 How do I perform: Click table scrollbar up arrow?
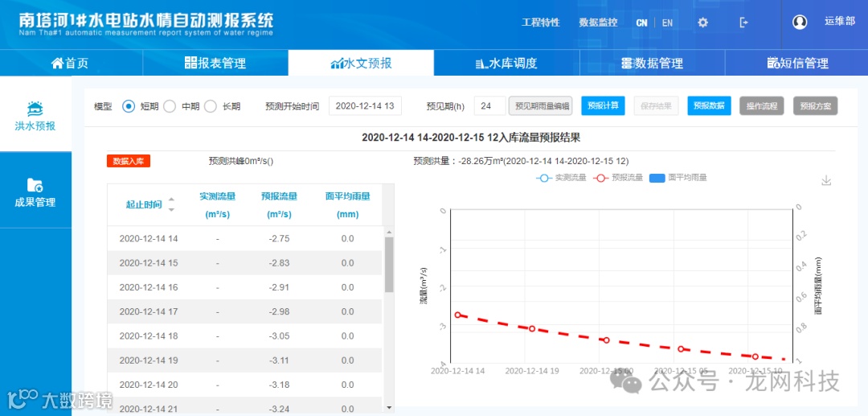(389, 232)
